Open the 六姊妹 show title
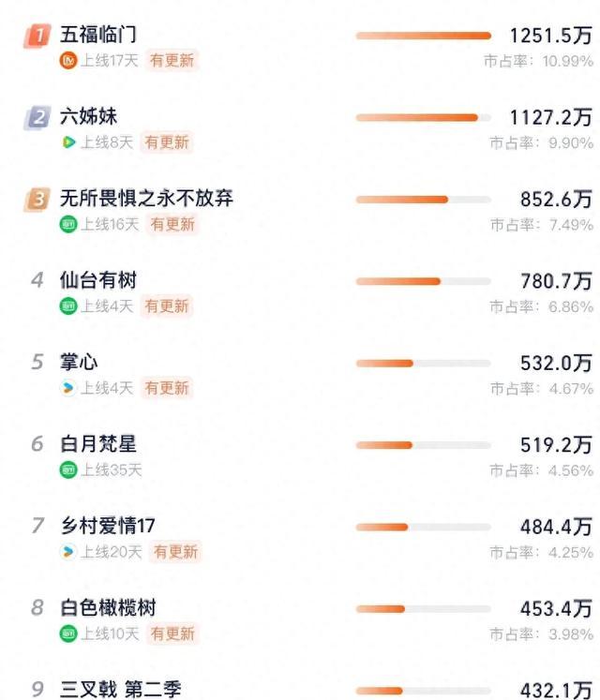Image resolution: width=600 pixels, height=700 pixels. [89, 116]
